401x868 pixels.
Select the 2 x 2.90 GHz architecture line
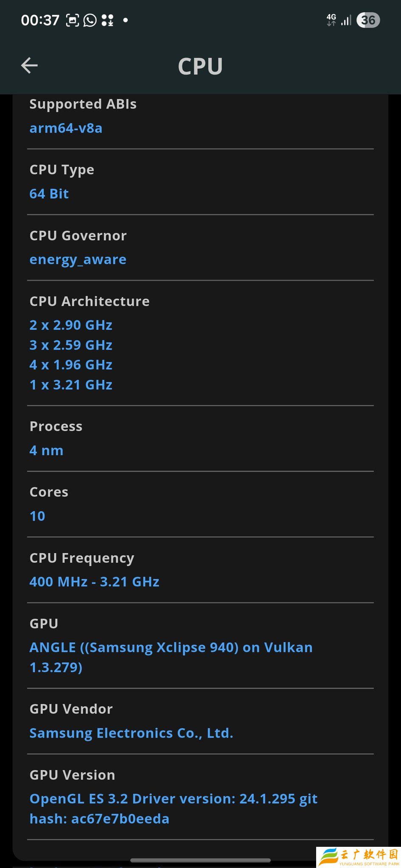point(71,325)
